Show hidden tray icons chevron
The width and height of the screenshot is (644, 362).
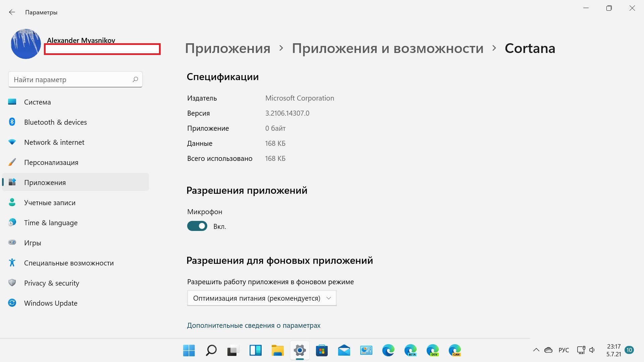(x=536, y=350)
